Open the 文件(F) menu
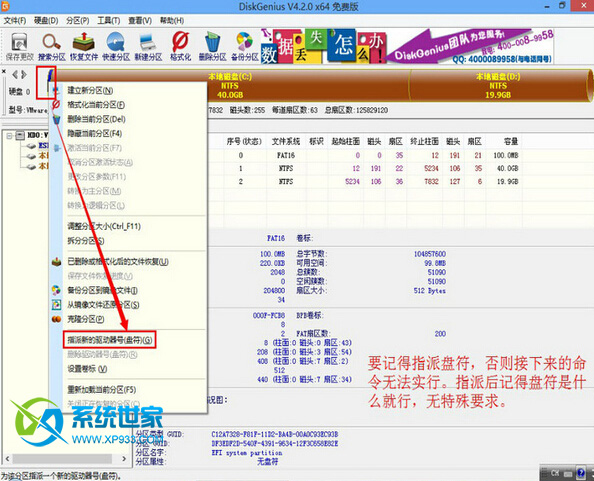594x481 pixels. pyautogui.click(x=15, y=20)
